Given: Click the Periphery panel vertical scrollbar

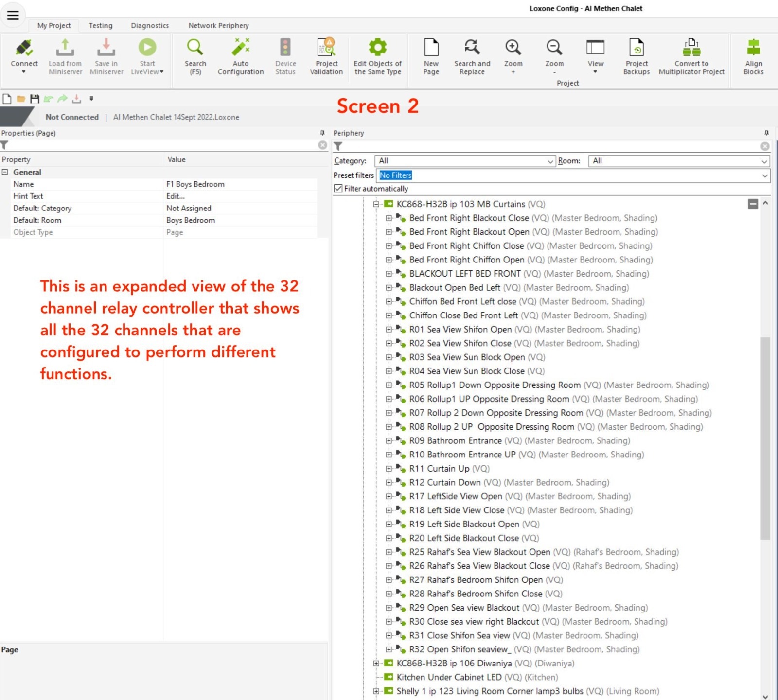Looking at the screenshot, I should coord(765,437).
